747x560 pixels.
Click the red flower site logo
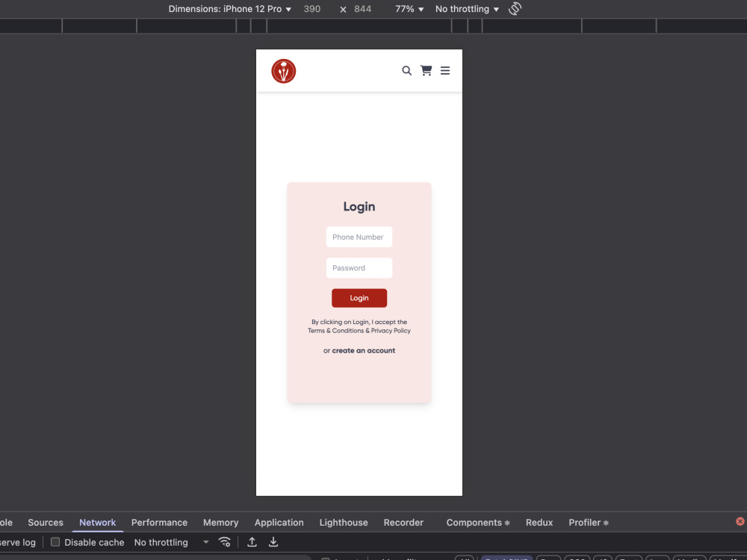point(283,71)
